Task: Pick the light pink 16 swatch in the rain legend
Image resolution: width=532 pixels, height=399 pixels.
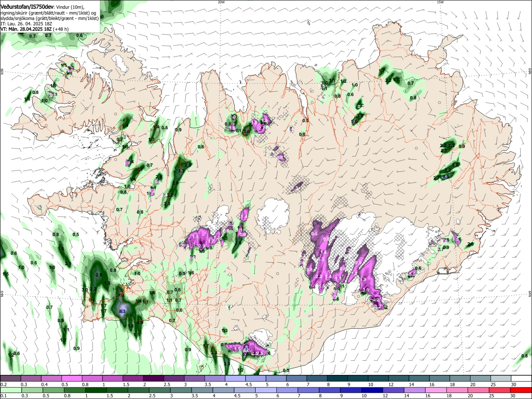Action: [x=436, y=390]
